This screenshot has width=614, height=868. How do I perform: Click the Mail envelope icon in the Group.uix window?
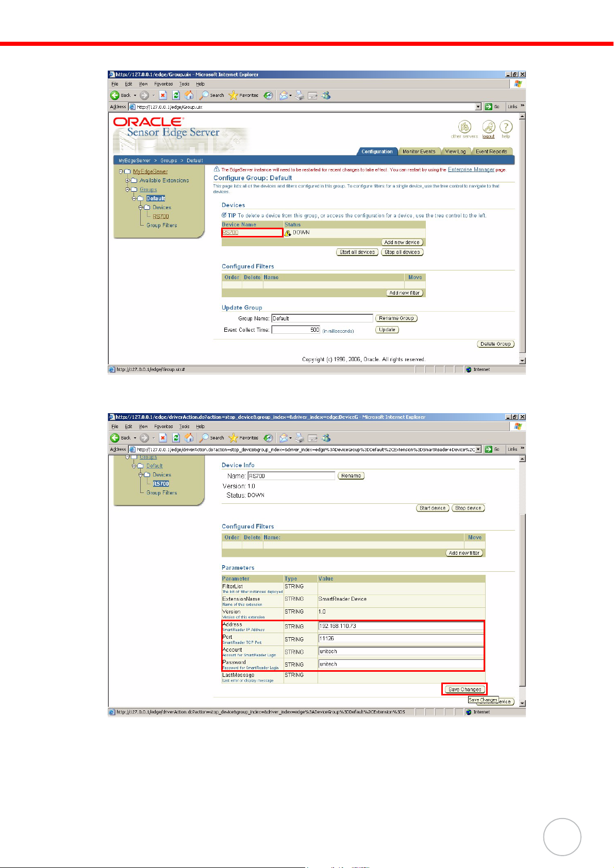click(x=284, y=95)
